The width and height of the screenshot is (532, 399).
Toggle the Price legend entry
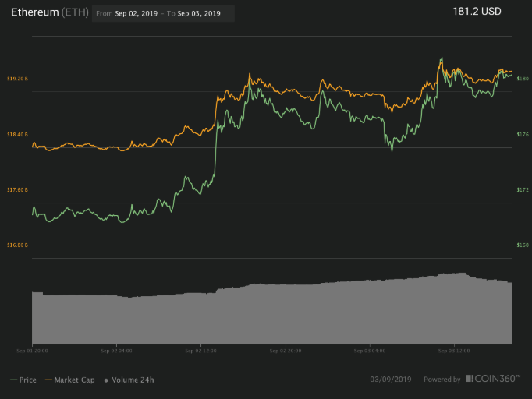[x=23, y=380]
